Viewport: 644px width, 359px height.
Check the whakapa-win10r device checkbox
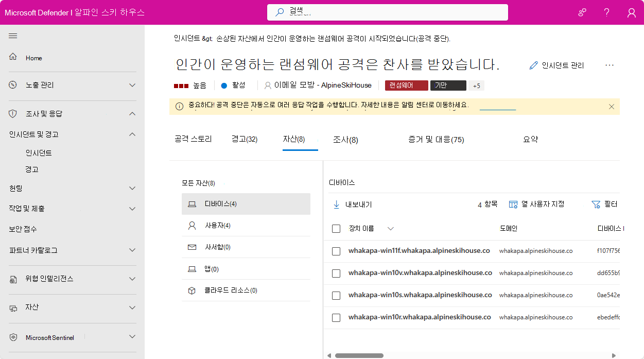pos(336,318)
